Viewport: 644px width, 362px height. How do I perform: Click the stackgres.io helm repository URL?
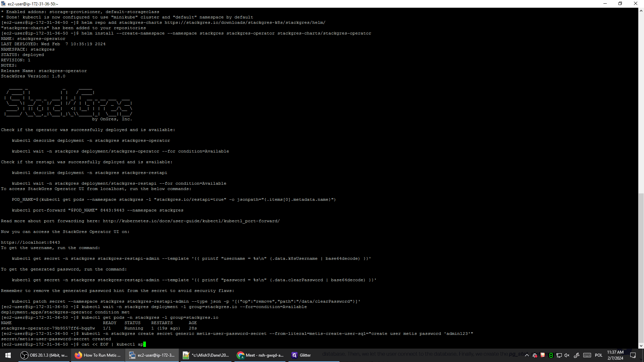click(x=245, y=22)
